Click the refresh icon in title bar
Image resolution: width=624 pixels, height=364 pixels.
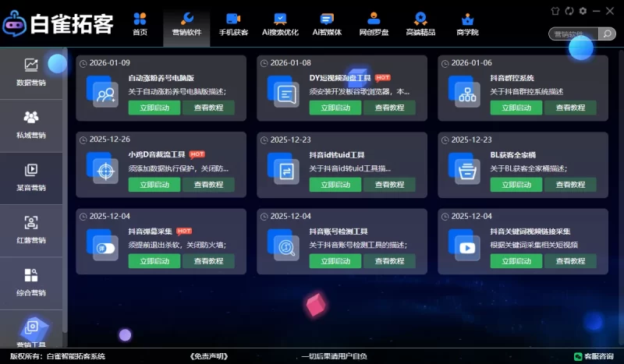point(569,11)
